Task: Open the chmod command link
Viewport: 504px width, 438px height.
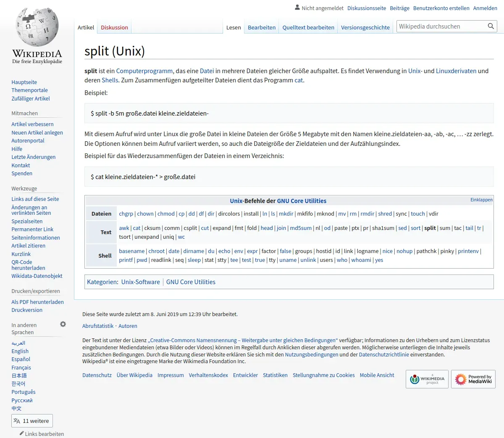Action: [166, 214]
